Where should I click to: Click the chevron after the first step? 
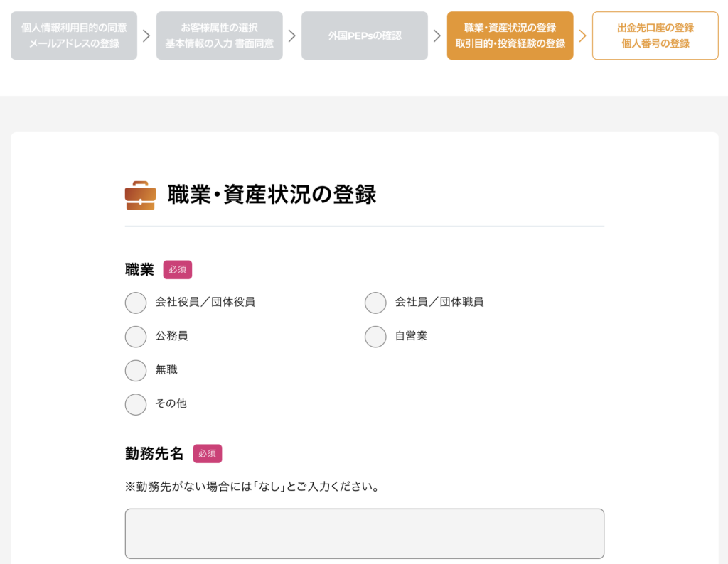tap(146, 36)
